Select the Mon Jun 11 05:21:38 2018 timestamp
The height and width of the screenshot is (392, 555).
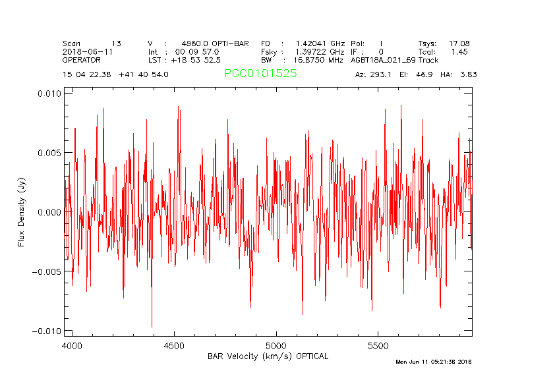(x=433, y=362)
